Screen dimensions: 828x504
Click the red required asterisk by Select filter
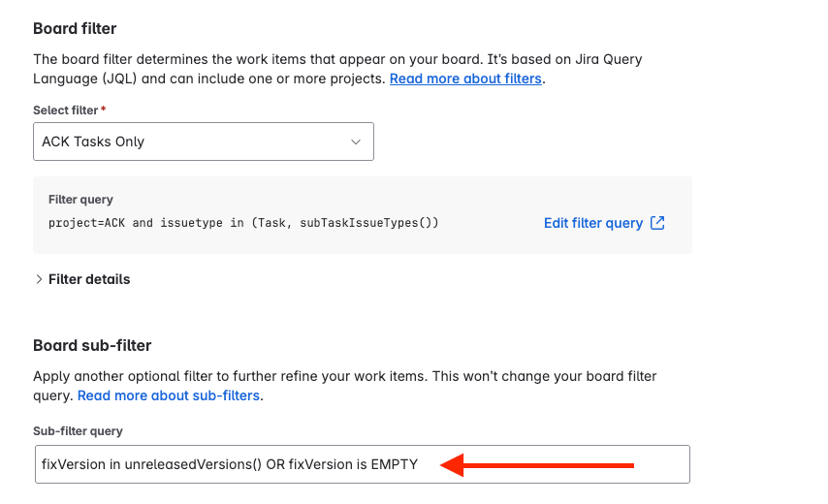pyautogui.click(x=104, y=110)
